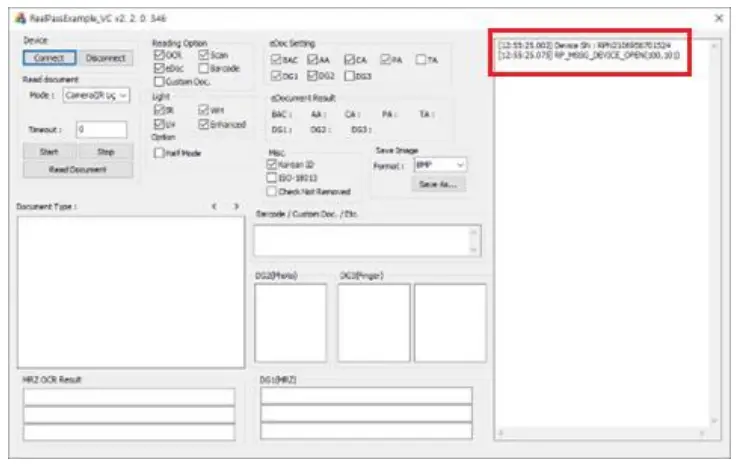Click the log panel vertical scrollbar
Screen dimensions: 736x464
coord(714,233)
